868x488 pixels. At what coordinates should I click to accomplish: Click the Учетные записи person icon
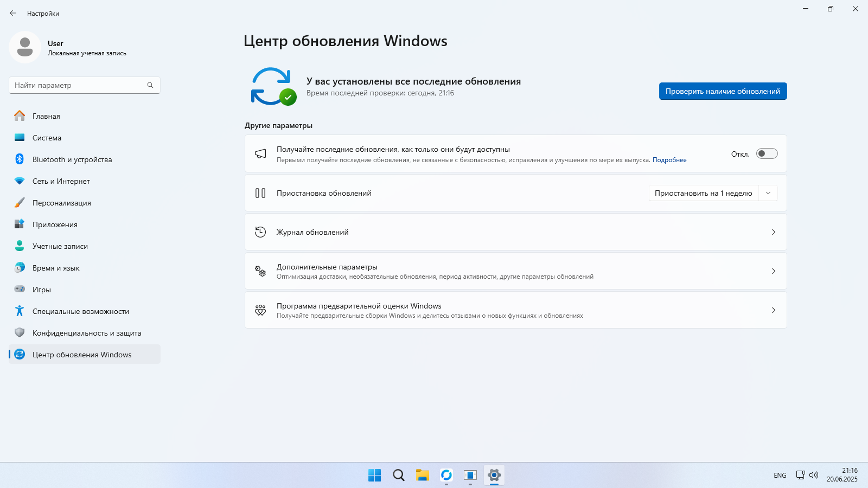[20, 246]
